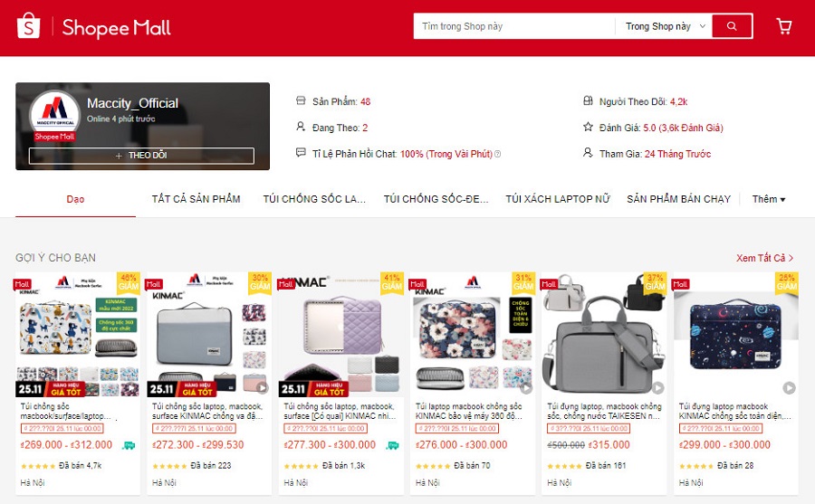Open the 'Trong Shop này' search scope dropdown

665,26
